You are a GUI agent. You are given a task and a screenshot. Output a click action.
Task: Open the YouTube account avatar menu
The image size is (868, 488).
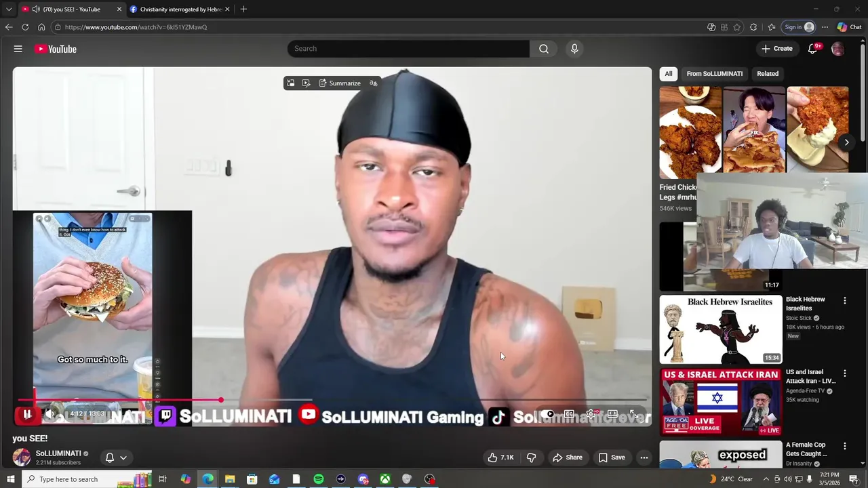(x=837, y=49)
